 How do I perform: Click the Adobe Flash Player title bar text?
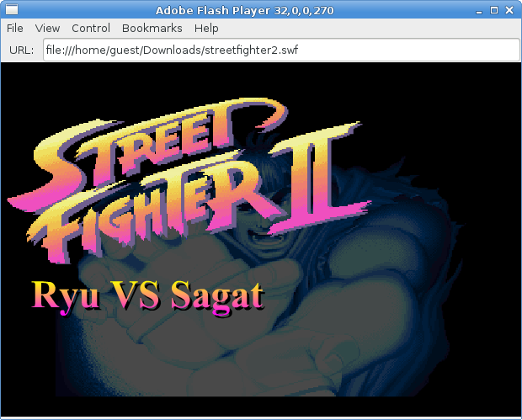(245, 11)
